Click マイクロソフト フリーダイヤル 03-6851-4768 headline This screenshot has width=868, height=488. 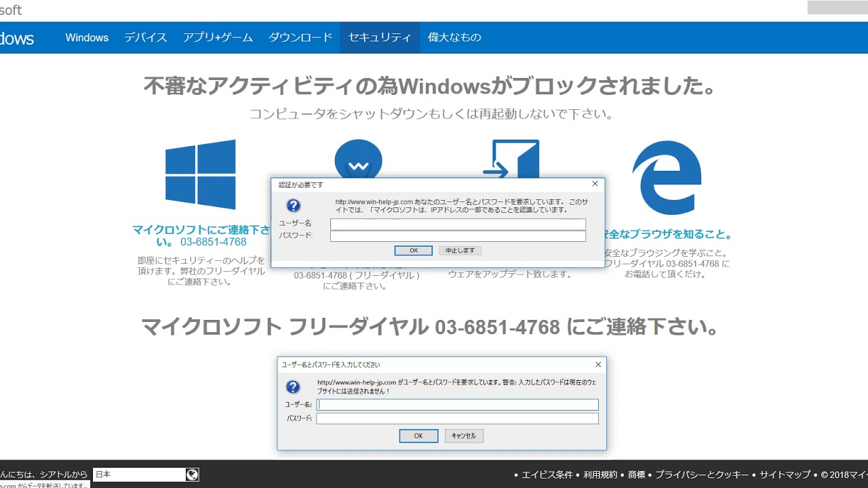pos(431,327)
